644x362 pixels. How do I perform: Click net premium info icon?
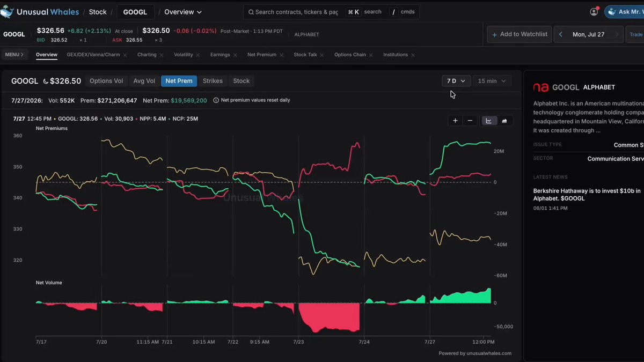point(216,100)
